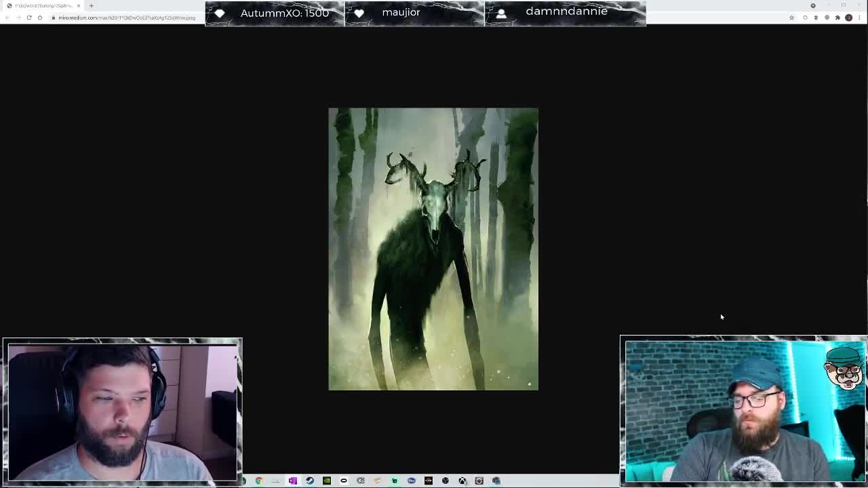This screenshot has height=488, width=868.
Task: Open NVIDIA app from the taskbar
Action: point(327,481)
